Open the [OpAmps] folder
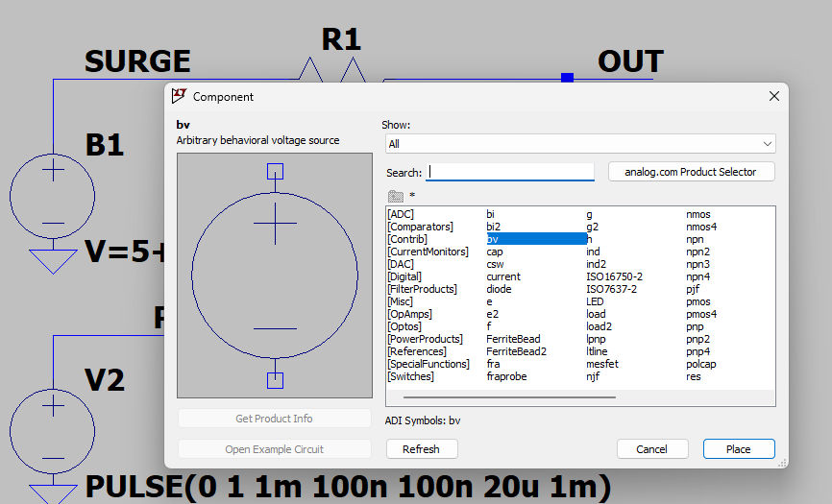Image resolution: width=832 pixels, height=504 pixels. click(410, 314)
